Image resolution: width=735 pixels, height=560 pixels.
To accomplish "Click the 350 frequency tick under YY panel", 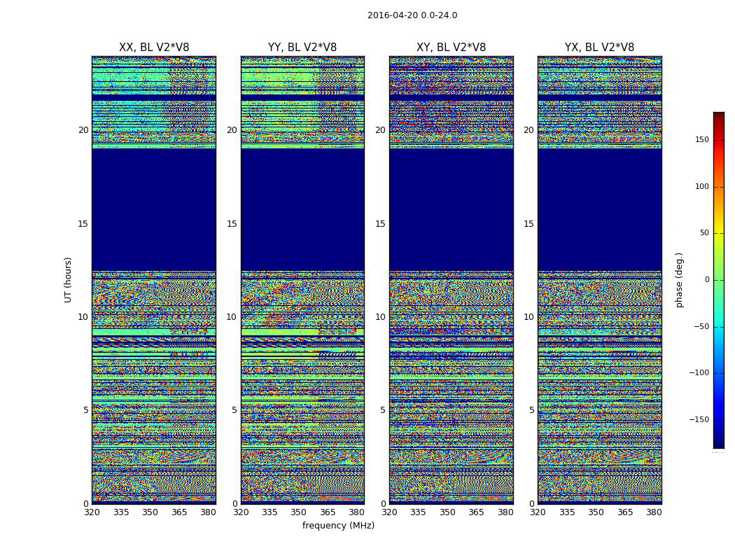I will pos(299,512).
